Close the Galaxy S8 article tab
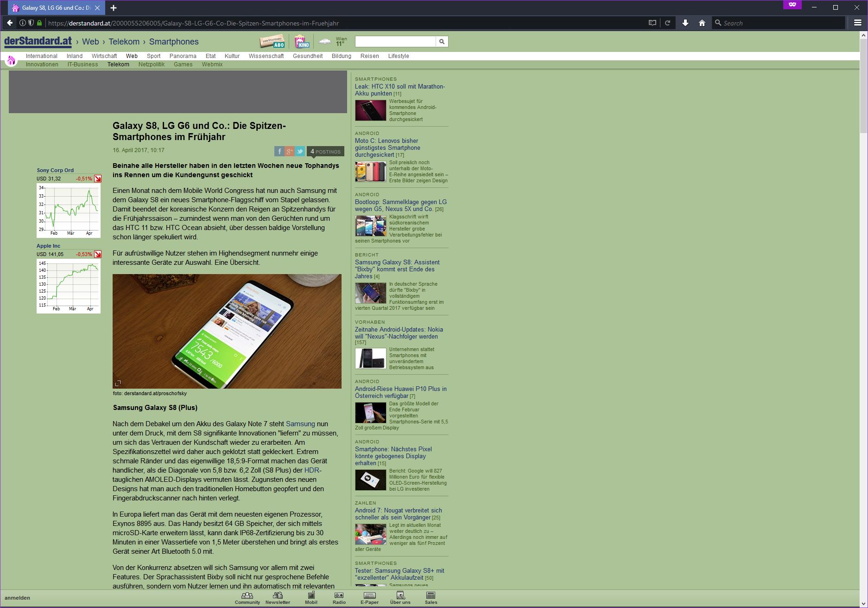 tap(97, 8)
